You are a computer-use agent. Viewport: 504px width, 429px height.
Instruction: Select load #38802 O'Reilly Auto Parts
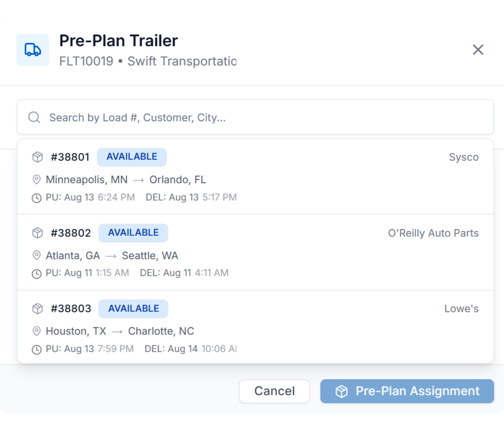[x=255, y=253]
